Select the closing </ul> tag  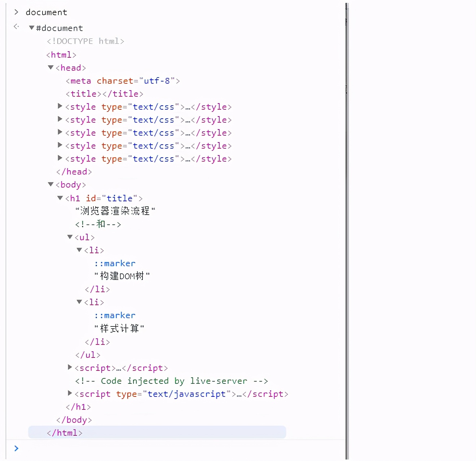[88, 355]
